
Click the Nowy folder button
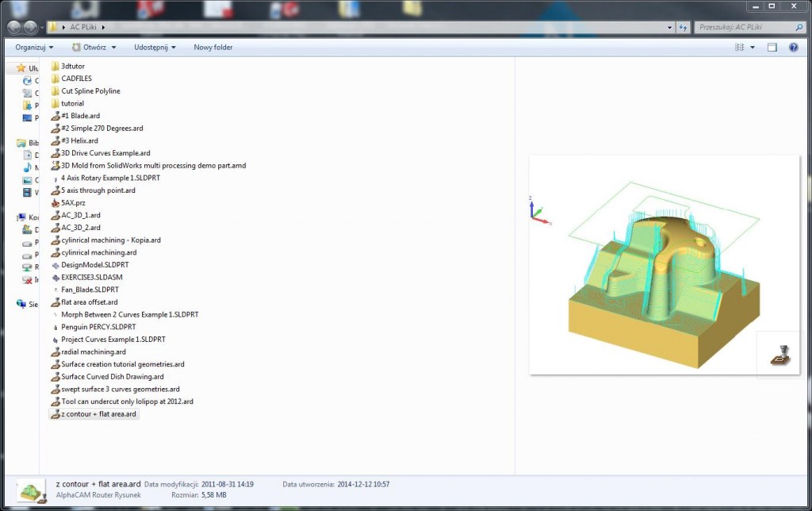[x=213, y=48]
